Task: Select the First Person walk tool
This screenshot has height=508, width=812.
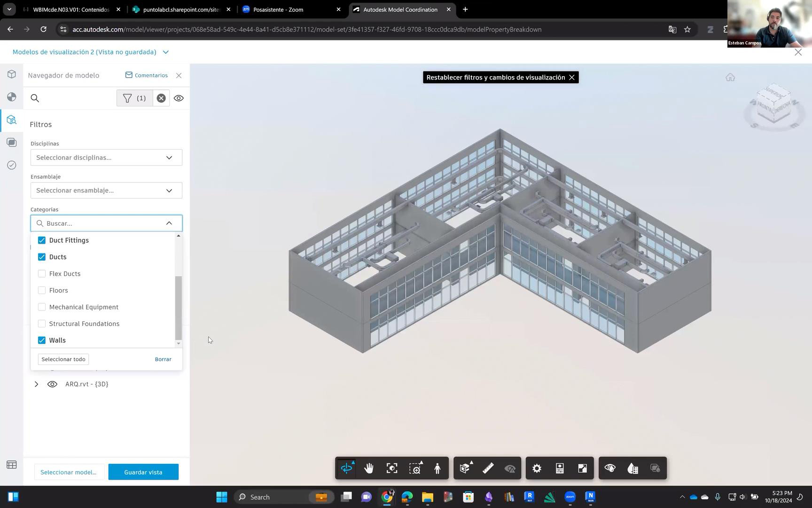Action: click(x=437, y=468)
